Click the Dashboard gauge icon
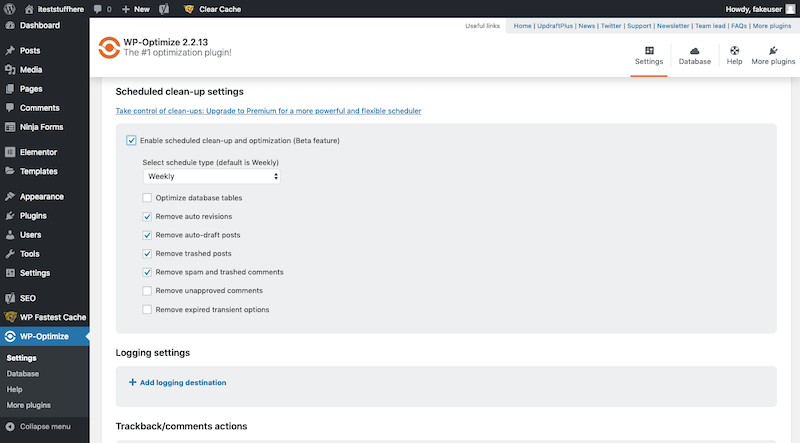This screenshot has height=443, width=800. pyautogui.click(x=10, y=25)
